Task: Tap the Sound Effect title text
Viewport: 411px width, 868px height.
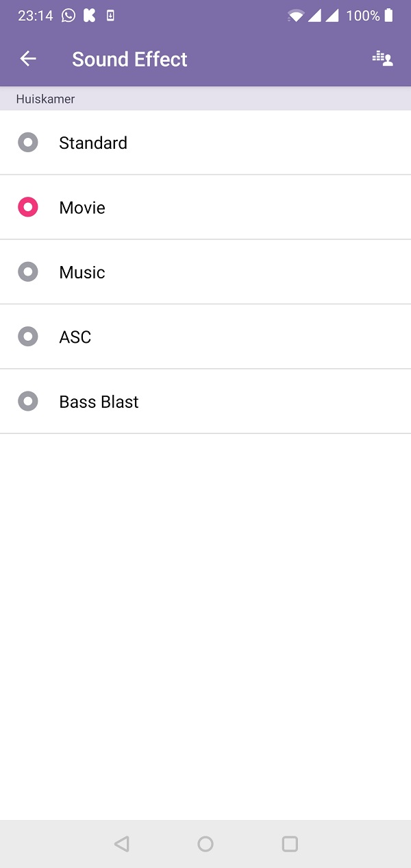Action: tap(129, 59)
